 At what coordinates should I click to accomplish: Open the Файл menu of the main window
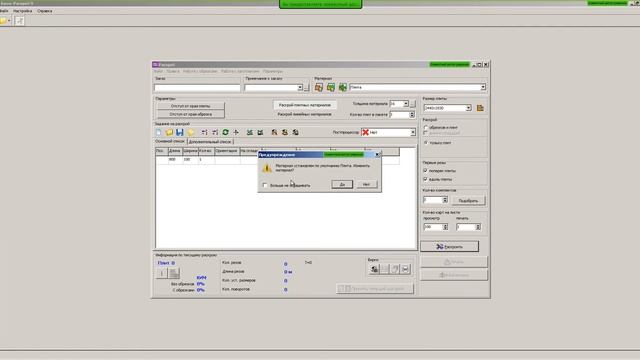[4, 11]
